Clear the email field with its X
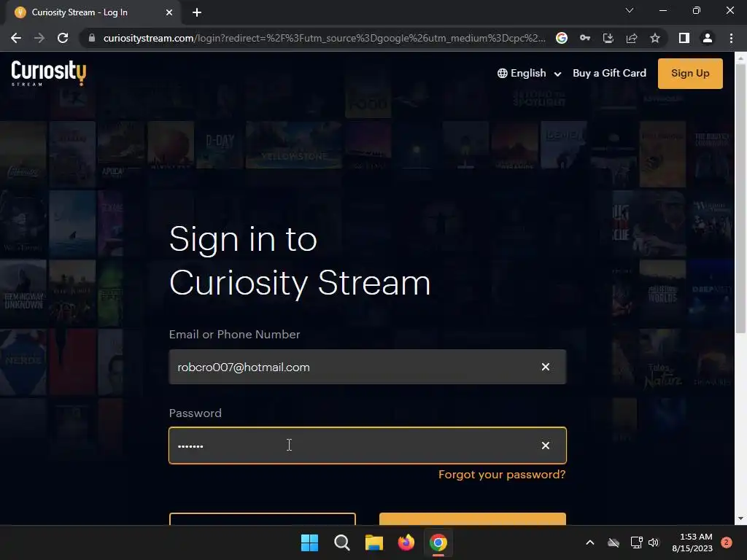Screen dimensions: 747x560 pyautogui.click(x=546, y=367)
